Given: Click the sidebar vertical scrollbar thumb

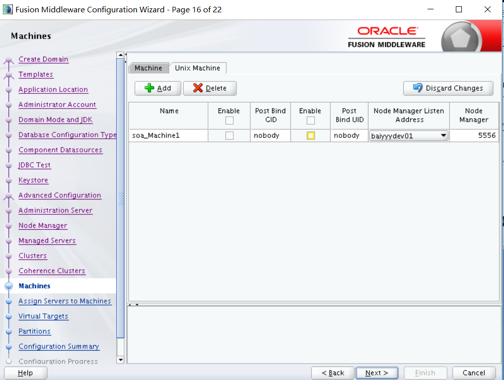Looking at the screenshot, I should click(x=121, y=198).
